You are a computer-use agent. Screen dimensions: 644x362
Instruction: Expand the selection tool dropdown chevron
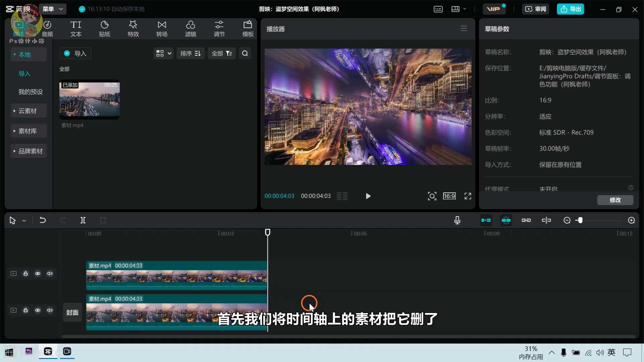24,221
